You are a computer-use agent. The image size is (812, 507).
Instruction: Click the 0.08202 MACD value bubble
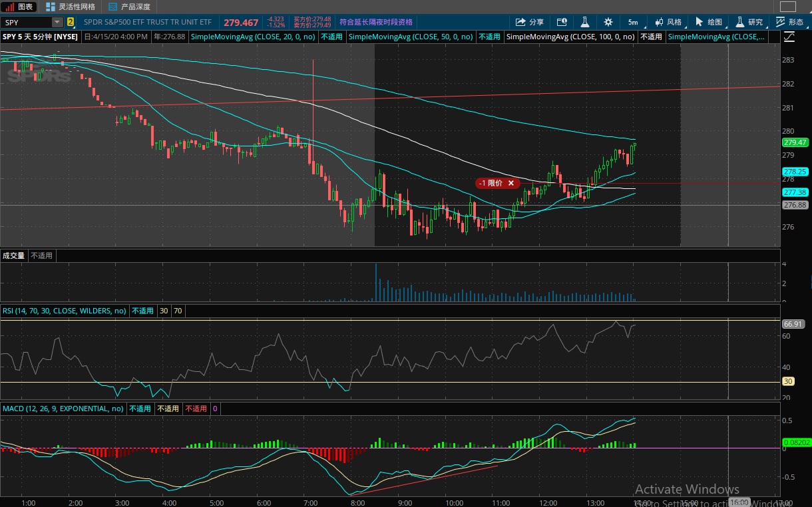797,442
